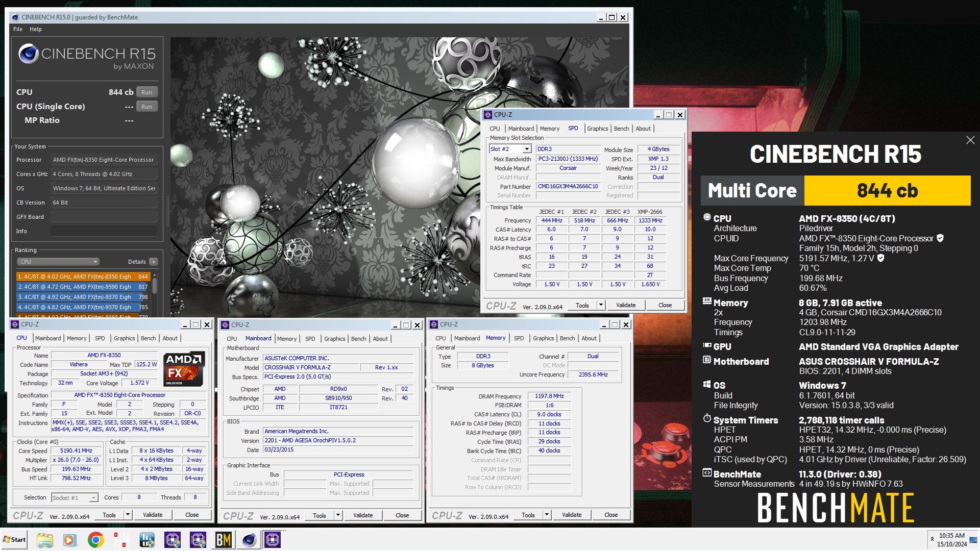This screenshot has width=980, height=551.
Task: Switch to Caches tab... open Mainboard tab in CPU window
Action: pos(48,338)
